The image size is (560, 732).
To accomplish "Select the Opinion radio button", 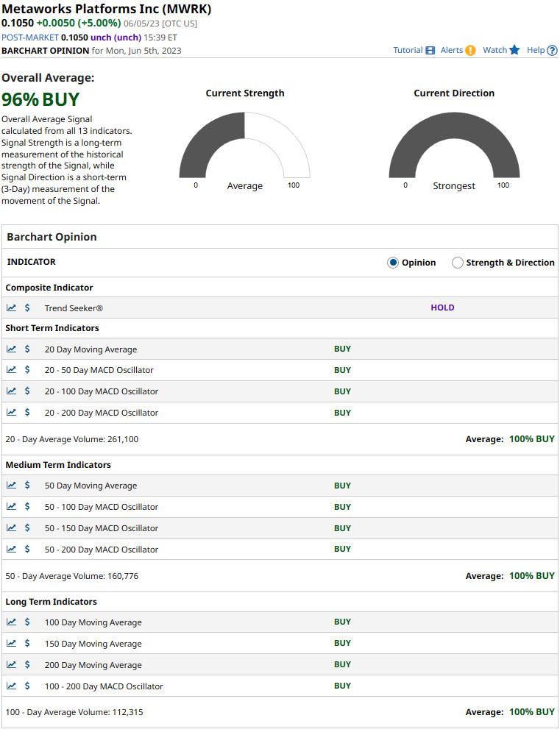I will [393, 263].
